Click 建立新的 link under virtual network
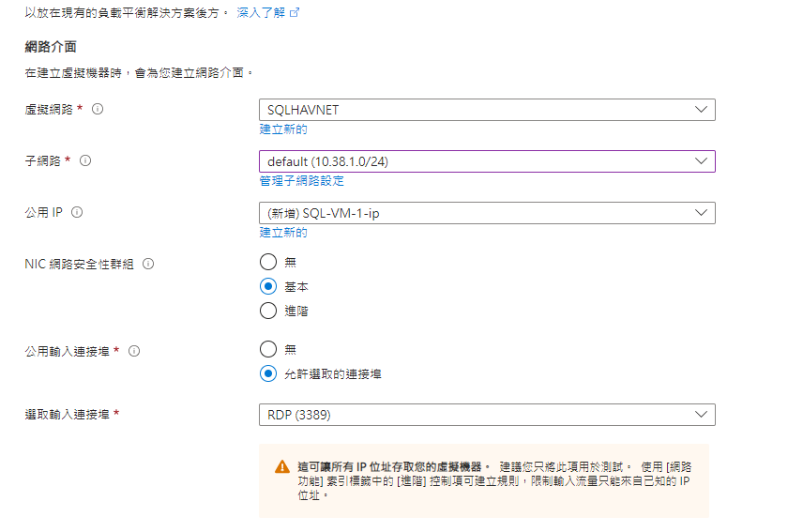The height and width of the screenshot is (532, 788). [283, 129]
